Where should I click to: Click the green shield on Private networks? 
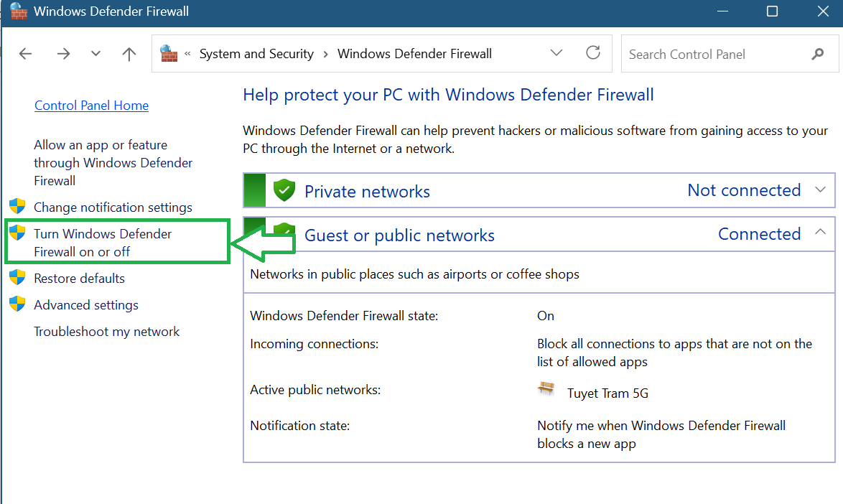[284, 190]
